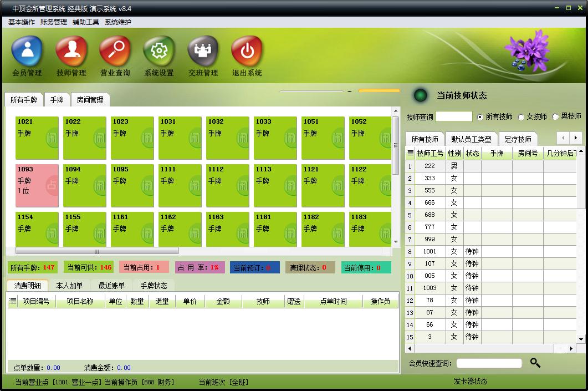Switch to 本人加单 tab
588x391 pixels.
pyautogui.click(x=69, y=286)
